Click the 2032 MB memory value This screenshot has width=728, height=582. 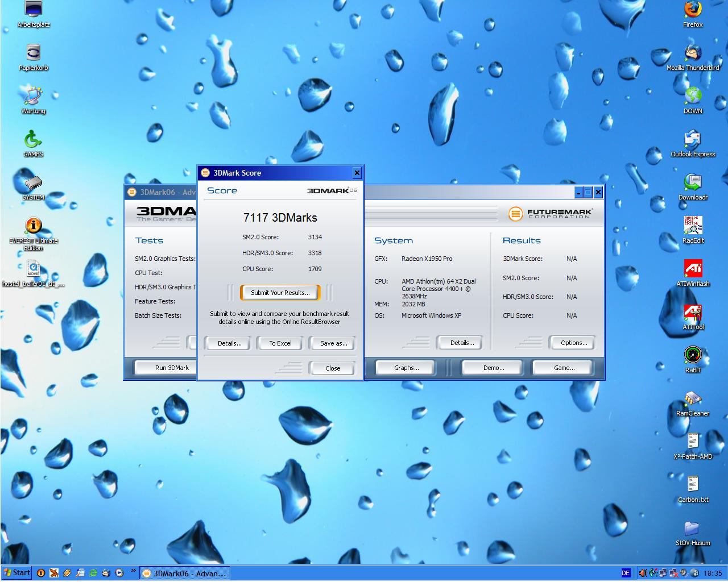pos(413,304)
